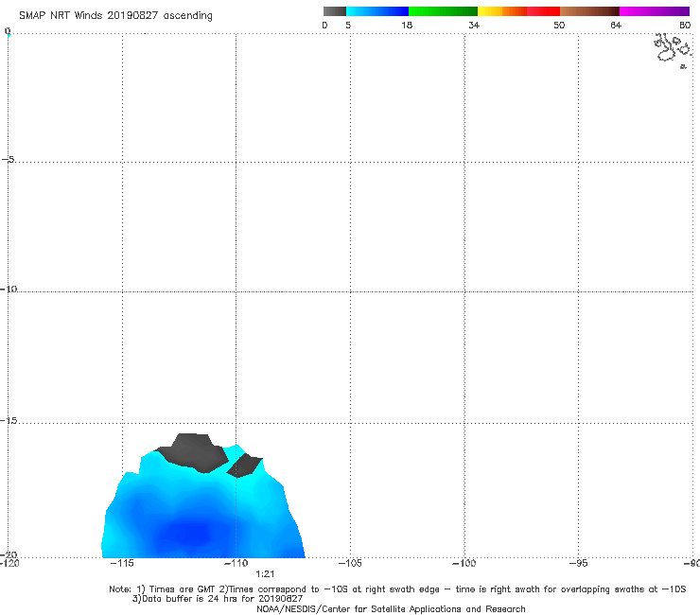Image resolution: width=700 pixels, height=615 pixels.
Task: Click the longitude label '-105'
Action: (x=350, y=563)
